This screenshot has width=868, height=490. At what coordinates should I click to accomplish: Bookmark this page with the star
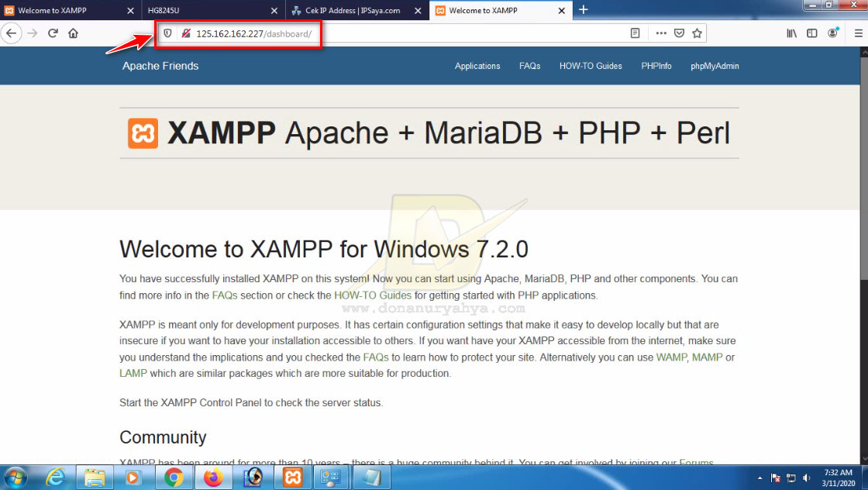point(697,33)
